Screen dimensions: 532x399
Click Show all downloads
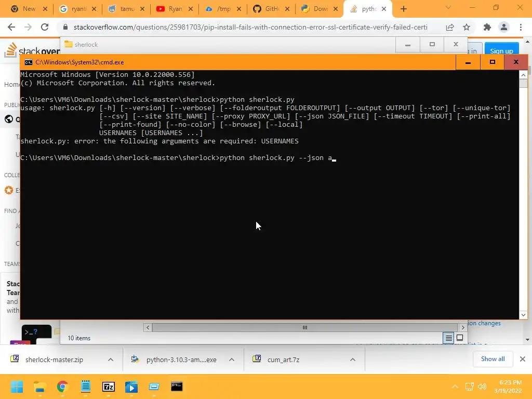(x=493, y=359)
